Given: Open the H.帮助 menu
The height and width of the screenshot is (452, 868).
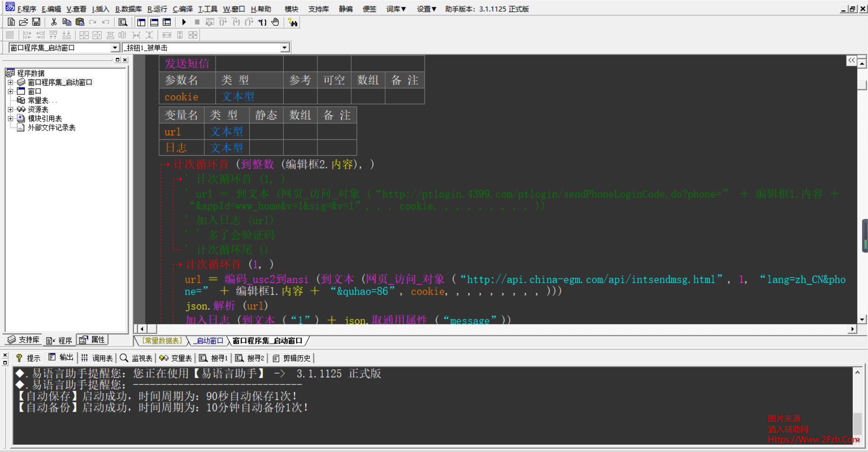Looking at the screenshot, I should [261, 9].
